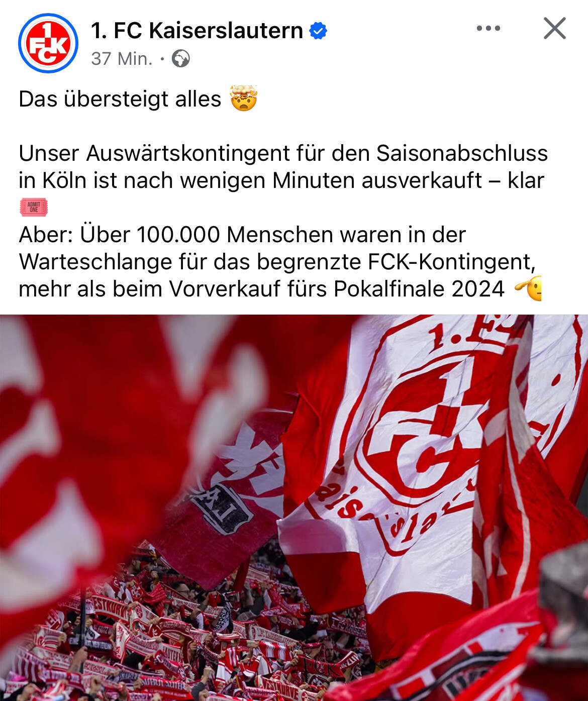588x701 pixels.
Task: Close the post with the X
Action: coord(555,28)
